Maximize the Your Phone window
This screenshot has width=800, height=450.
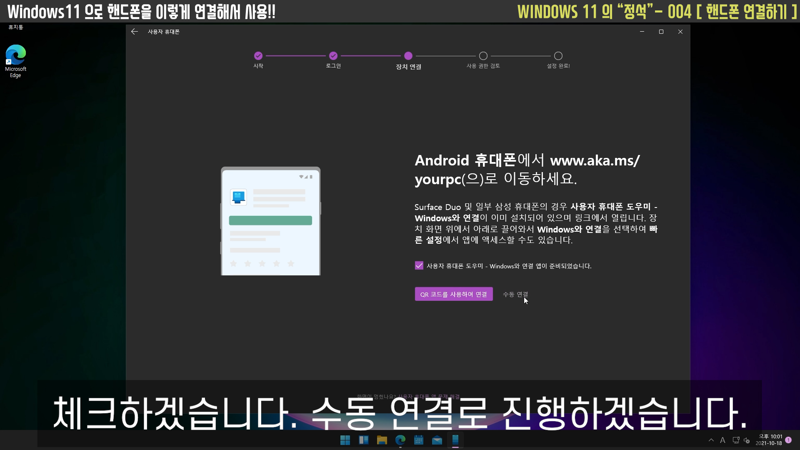pyautogui.click(x=661, y=32)
